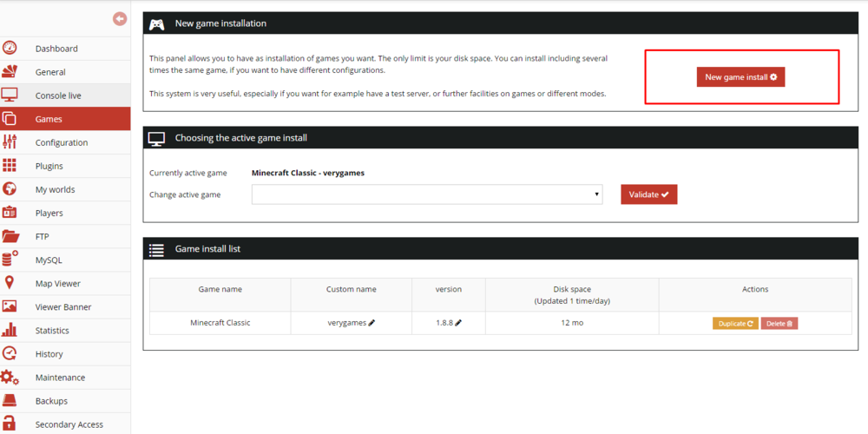Duplicate the Minecraft Classic install
The image size is (868, 434).
(735, 323)
